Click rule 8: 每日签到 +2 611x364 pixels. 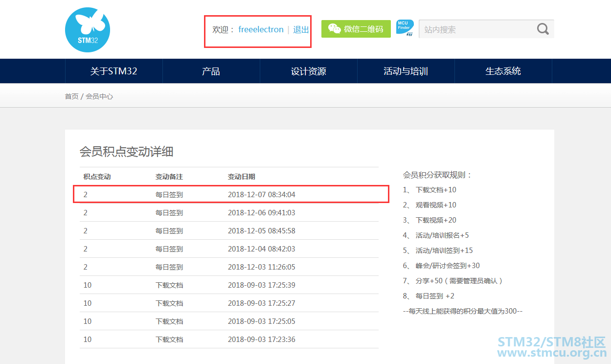(429, 296)
